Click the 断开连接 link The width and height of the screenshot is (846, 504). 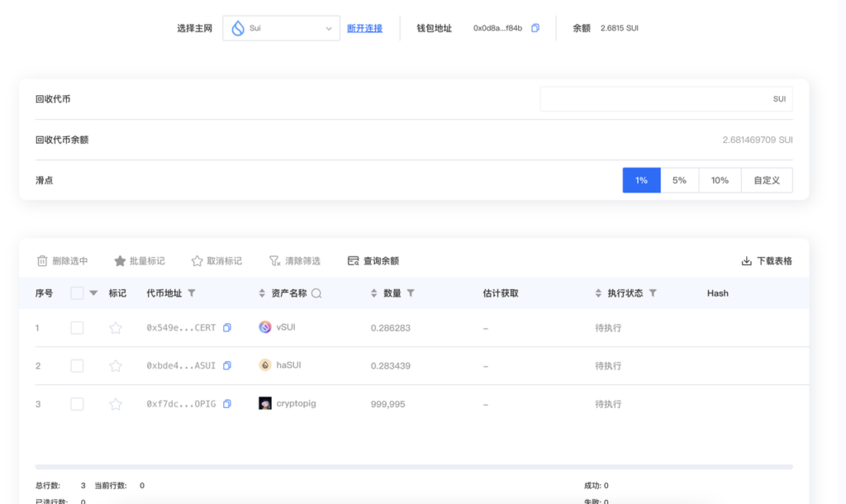pyautogui.click(x=364, y=28)
